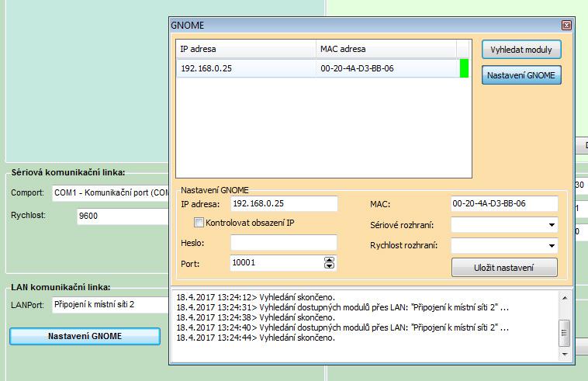Screen dimensions: 588x381
Task: Click the green status indicator in the module row
Action: (x=464, y=68)
